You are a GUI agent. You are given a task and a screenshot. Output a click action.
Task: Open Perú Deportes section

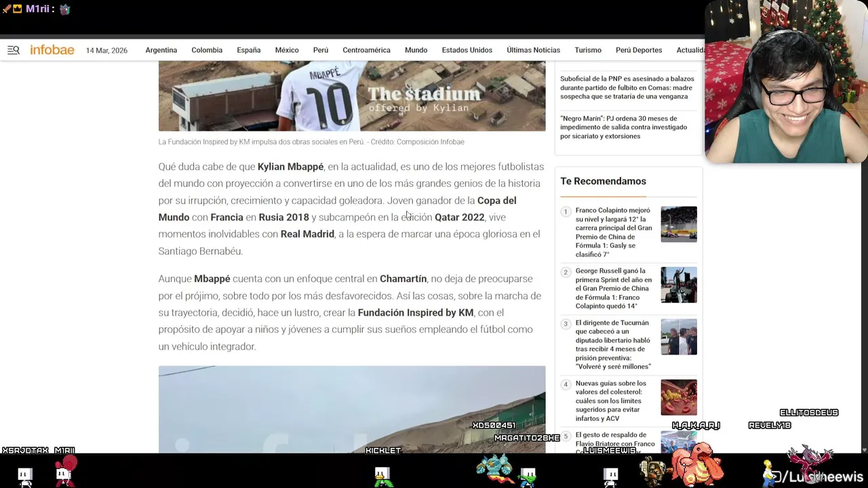click(x=639, y=50)
